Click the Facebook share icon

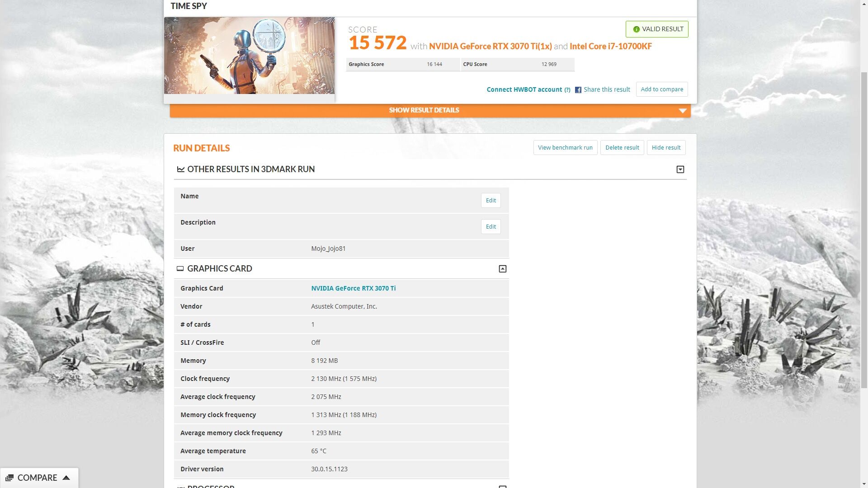point(578,90)
